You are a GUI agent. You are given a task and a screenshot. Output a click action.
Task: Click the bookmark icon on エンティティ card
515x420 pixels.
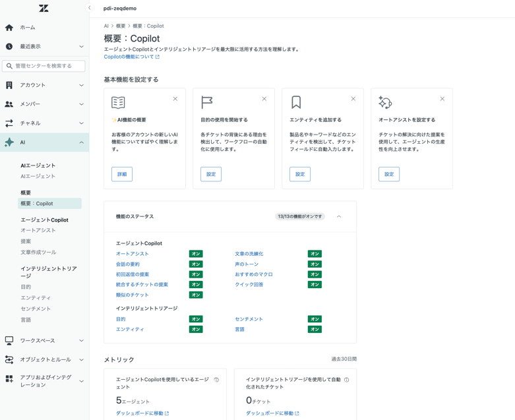pos(296,102)
